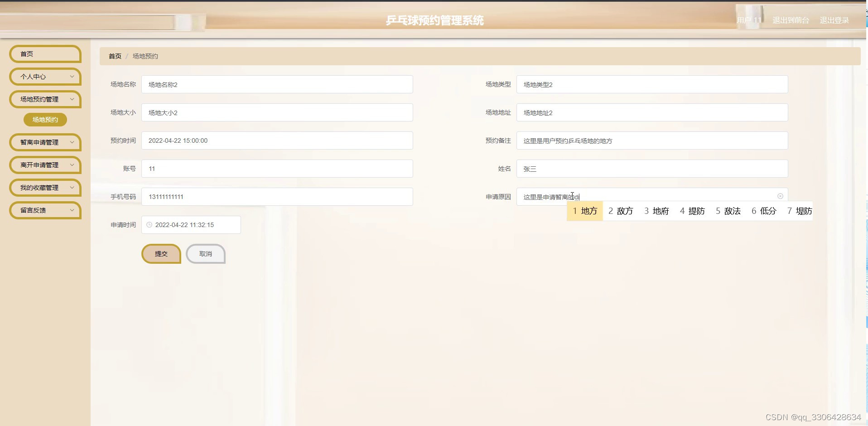Expand the 我的收藏管理 chevron
Screen dimensions: 868x426
click(x=72, y=188)
